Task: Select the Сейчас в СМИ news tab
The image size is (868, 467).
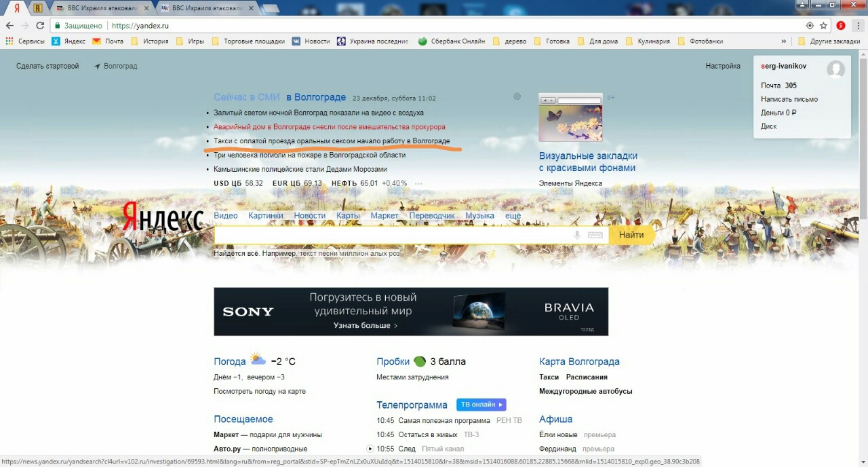Action: tap(247, 97)
